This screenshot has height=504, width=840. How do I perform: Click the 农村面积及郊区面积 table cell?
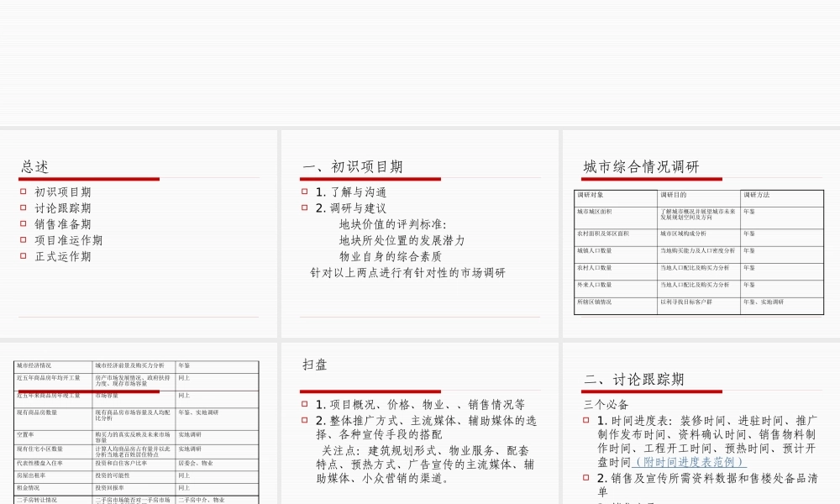pyautogui.click(x=616, y=237)
